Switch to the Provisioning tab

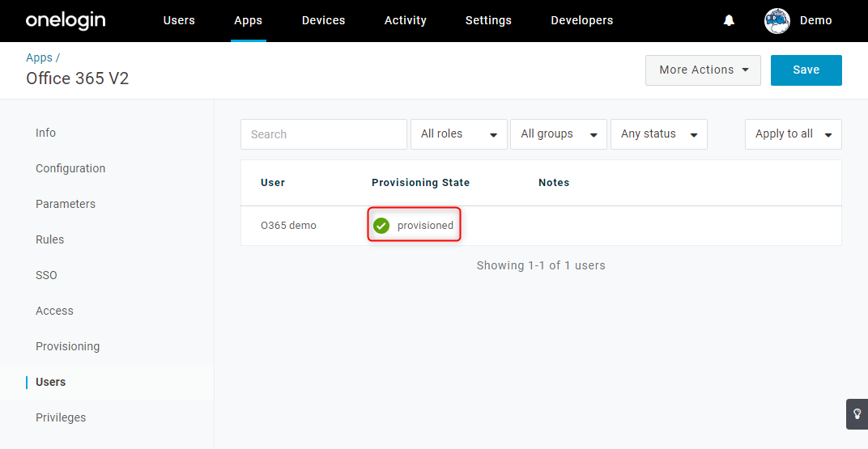67,347
